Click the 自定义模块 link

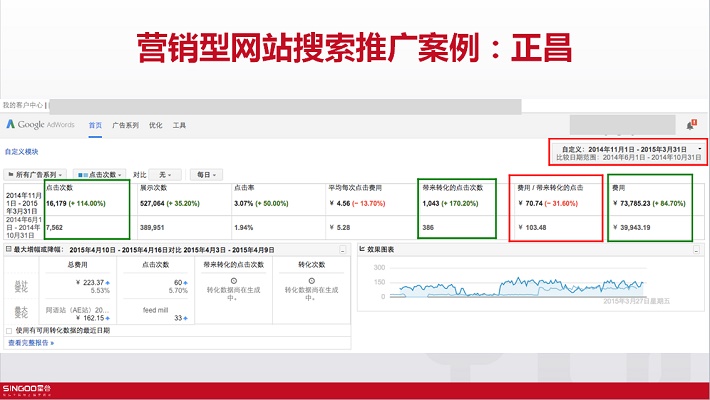coord(22,152)
